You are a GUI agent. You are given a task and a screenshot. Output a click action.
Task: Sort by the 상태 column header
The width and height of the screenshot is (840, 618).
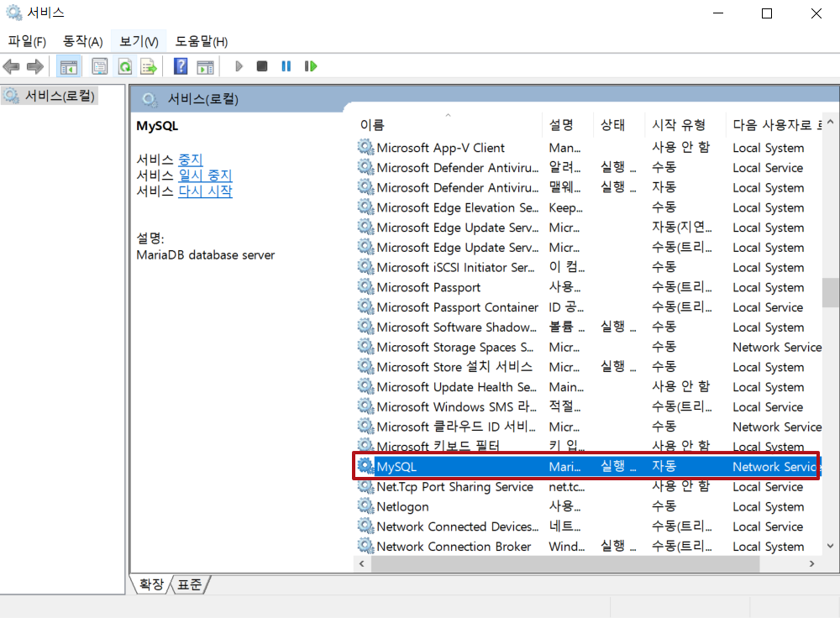619,125
